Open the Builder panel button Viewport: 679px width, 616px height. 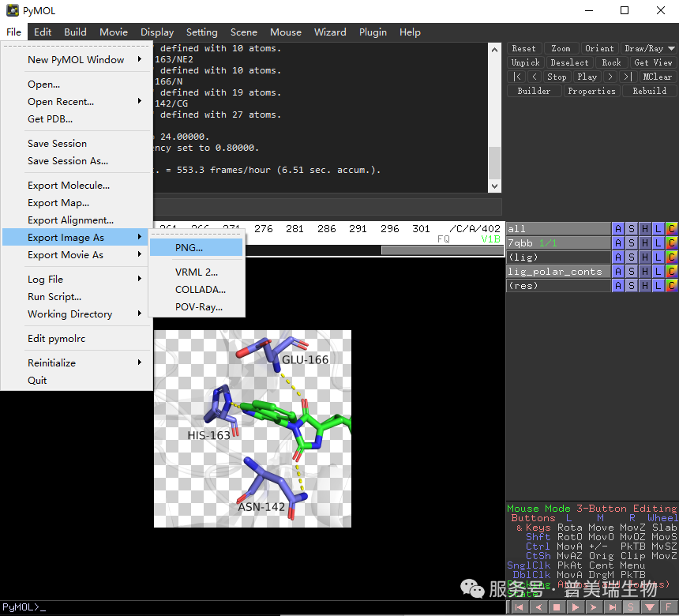[534, 91]
